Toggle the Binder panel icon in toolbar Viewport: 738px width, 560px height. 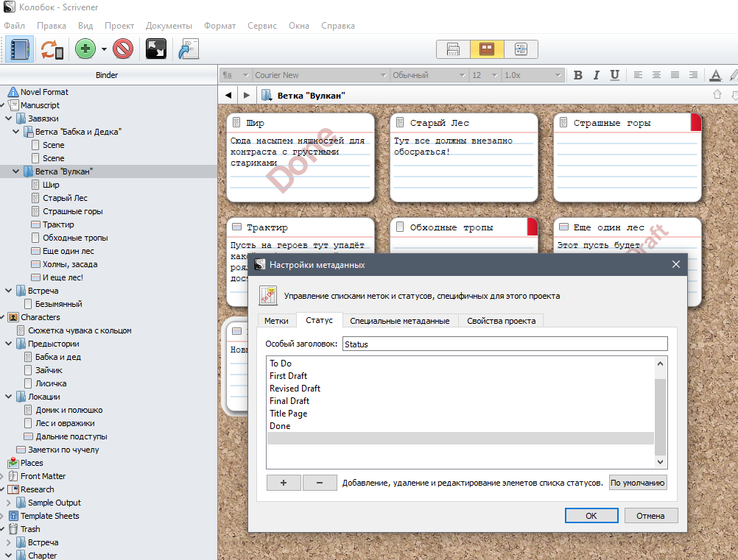pos(18,49)
